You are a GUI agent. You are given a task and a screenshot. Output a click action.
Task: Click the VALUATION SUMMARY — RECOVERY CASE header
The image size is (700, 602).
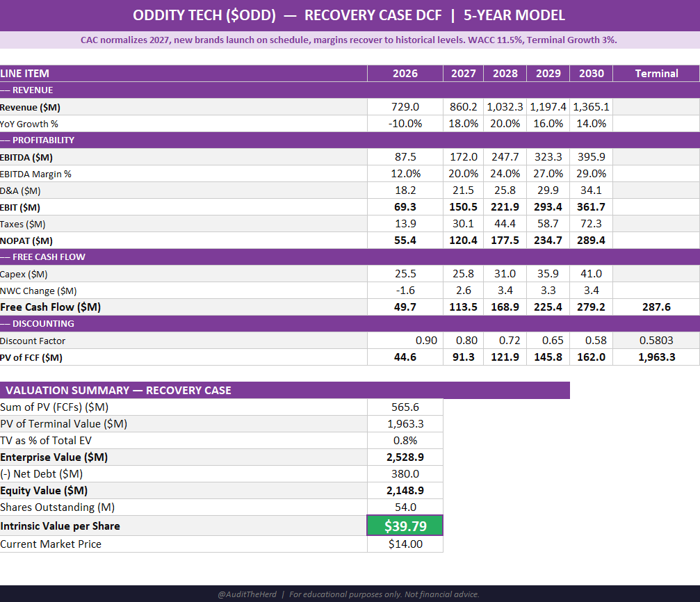(x=285, y=390)
